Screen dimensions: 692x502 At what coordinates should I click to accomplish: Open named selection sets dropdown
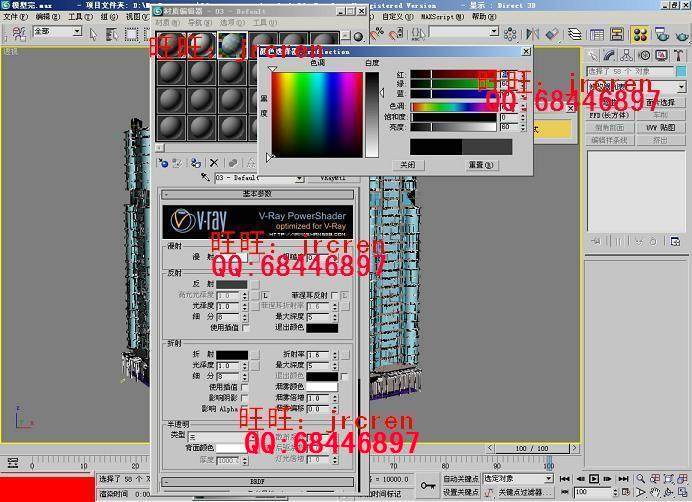[x=494, y=31]
